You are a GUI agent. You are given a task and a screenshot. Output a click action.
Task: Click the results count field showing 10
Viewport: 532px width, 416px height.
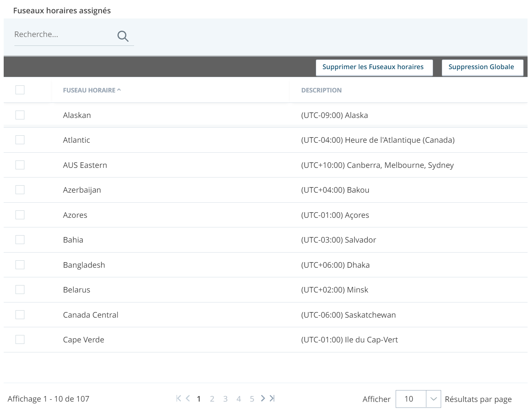pyautogui.click(x=411, y=399)
